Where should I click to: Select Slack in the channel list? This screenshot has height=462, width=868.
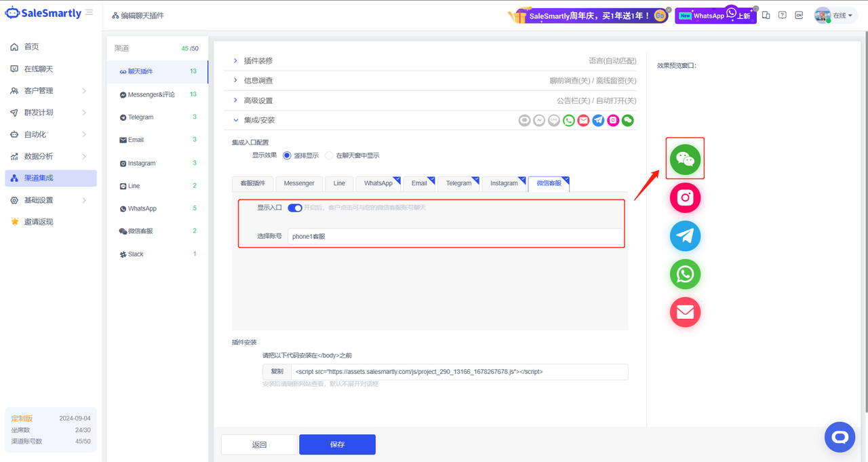[157, 254]
